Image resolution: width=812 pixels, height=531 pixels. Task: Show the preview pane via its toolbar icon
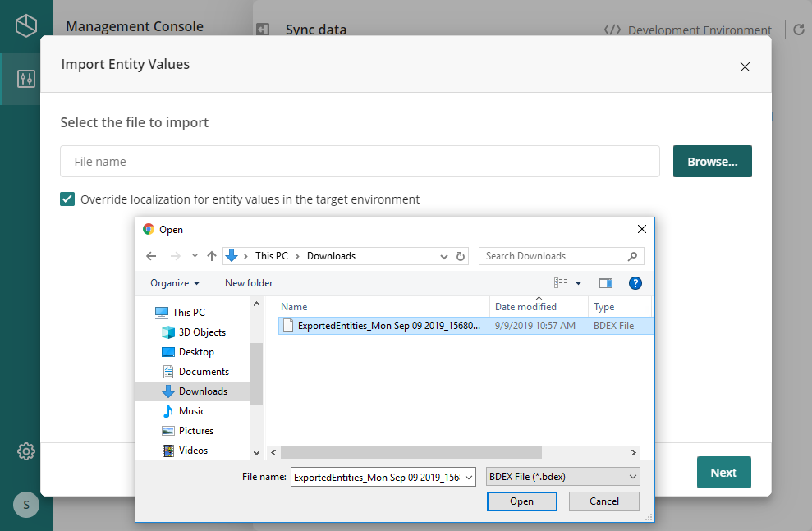click(606, 283)
